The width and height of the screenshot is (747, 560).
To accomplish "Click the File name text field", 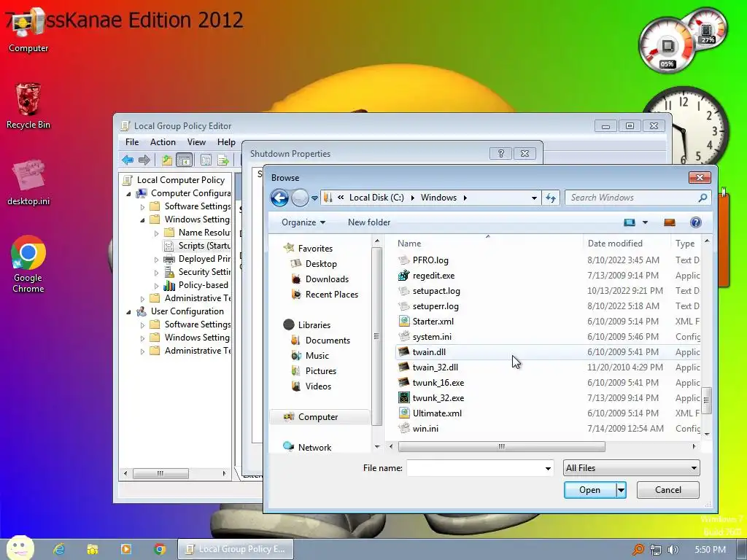I will click(x=476, y=468).
